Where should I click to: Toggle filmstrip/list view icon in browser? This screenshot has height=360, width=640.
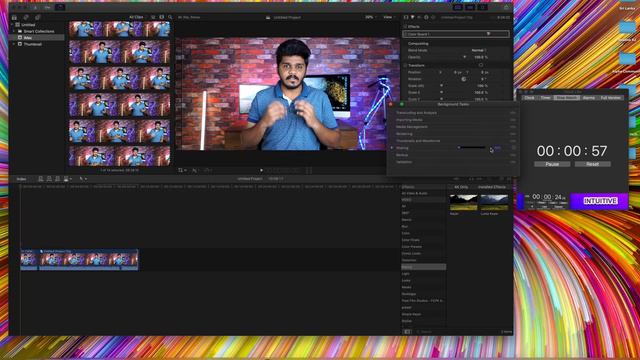pyautogui.click(x=153, y=18)
